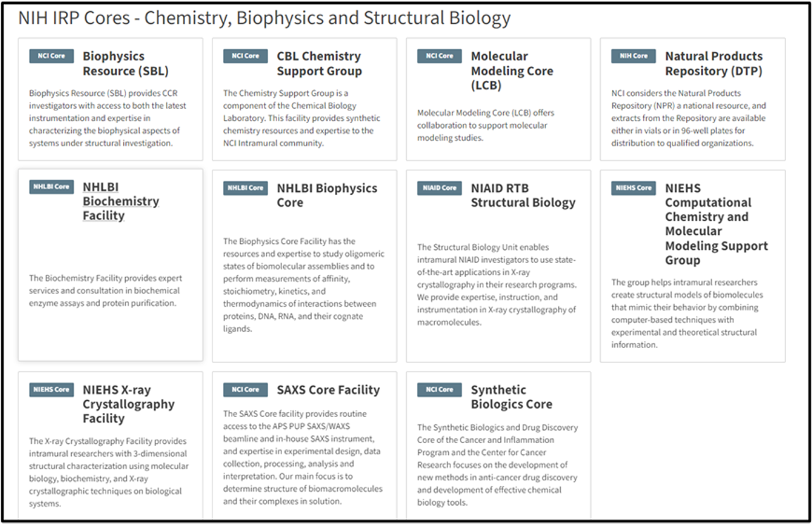Click the NIAID Core badge

[x=439, y=188]
